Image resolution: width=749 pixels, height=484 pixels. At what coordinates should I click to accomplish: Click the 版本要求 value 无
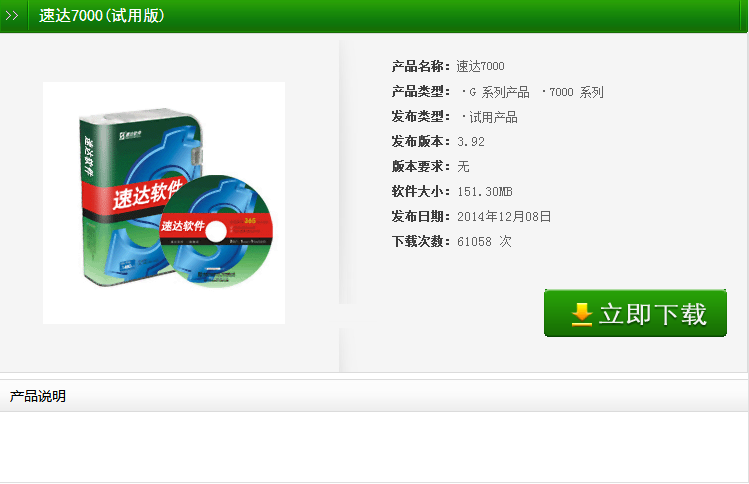coord(463,167)
